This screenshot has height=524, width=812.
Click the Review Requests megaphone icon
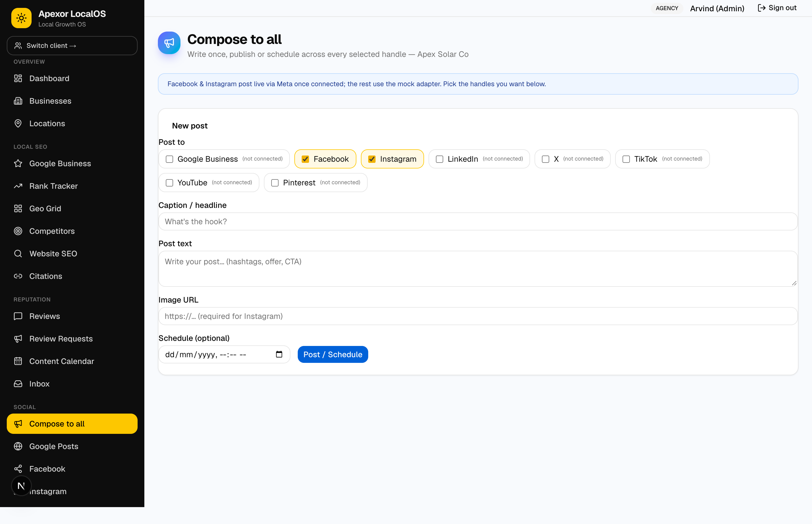pyautogui.click(x=18, y=339)
